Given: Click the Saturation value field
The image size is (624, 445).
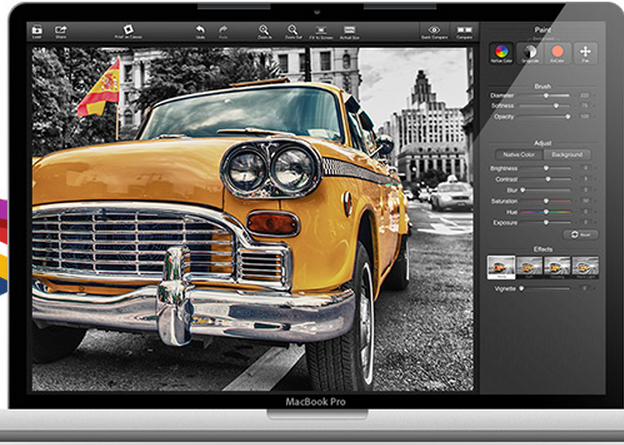Looking at the screenshot, I should pyautogui.click(x=585, y=201).
